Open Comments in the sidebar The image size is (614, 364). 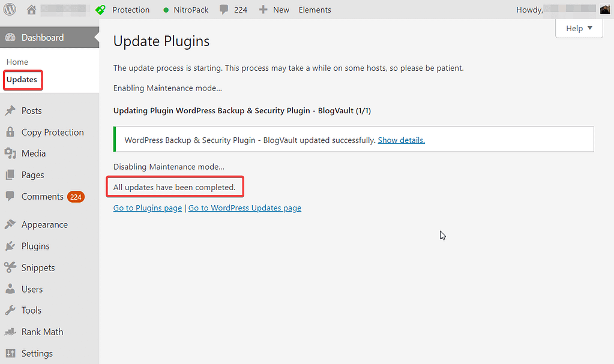pos(42,197)
